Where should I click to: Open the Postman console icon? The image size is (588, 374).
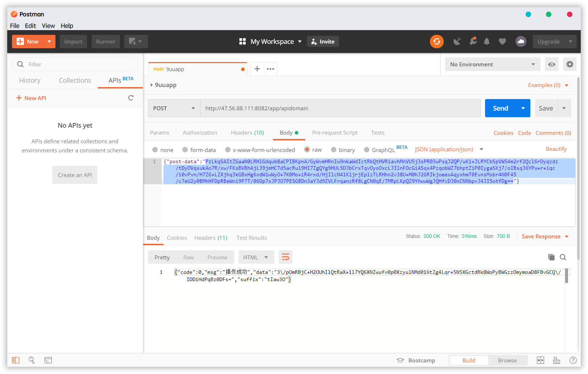[x=48, y=360]
